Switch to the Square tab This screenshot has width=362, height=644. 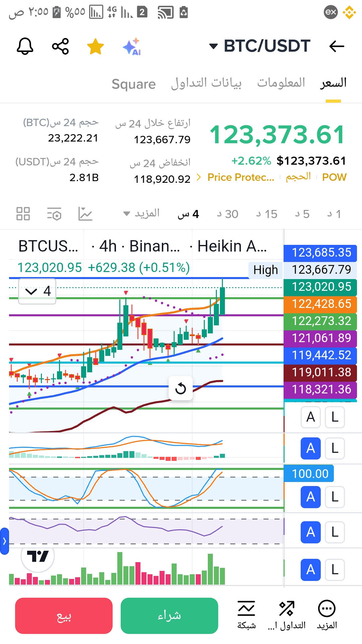click(x=134, y=84)
